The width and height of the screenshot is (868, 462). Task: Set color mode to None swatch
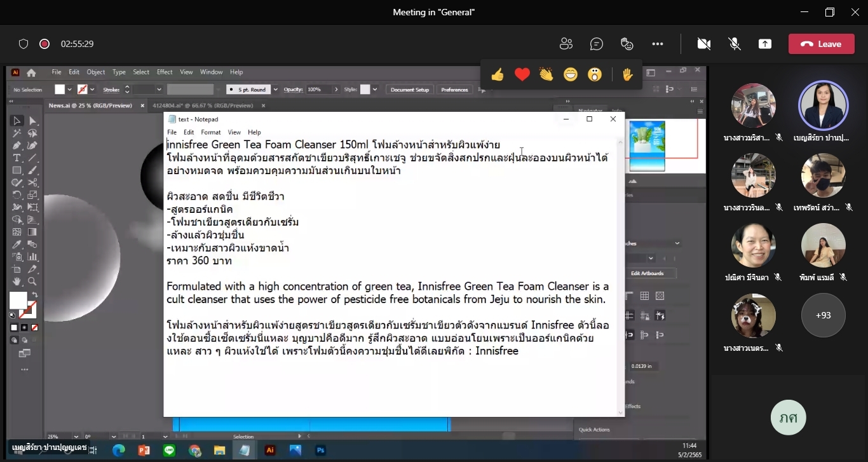click(x=35, y=328)
